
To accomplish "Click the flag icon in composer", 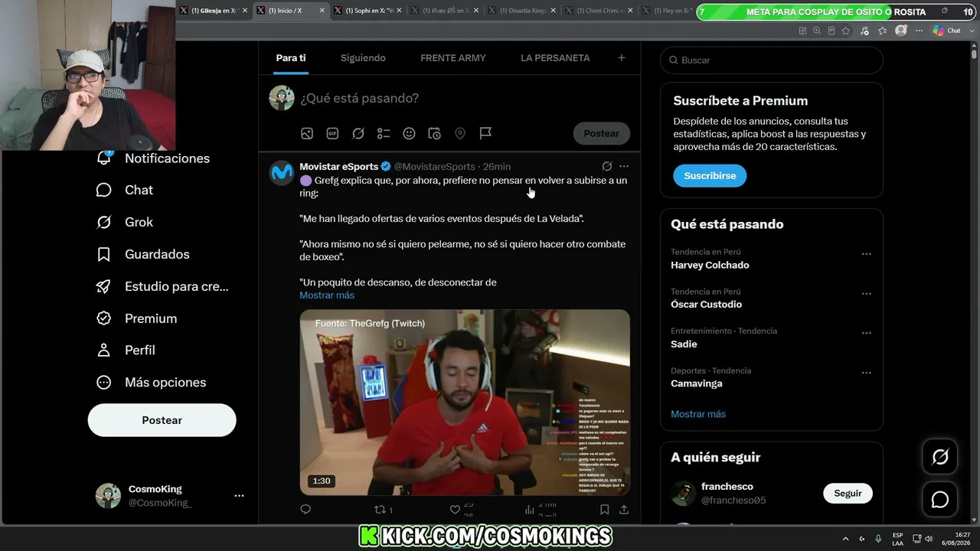I will tap(485, 133).
